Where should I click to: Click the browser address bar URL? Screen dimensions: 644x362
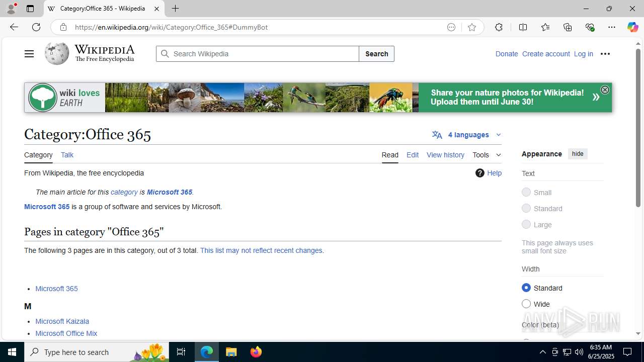(171, 27)
